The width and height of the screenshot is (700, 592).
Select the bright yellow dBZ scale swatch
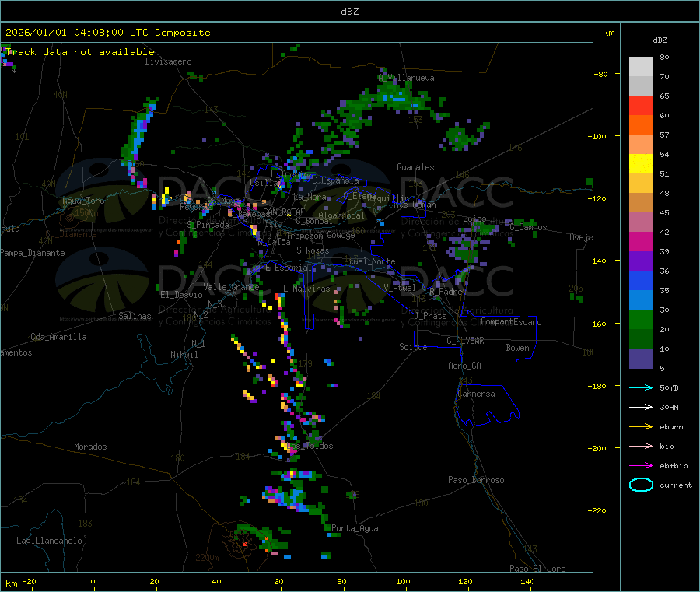click(641, 164)
